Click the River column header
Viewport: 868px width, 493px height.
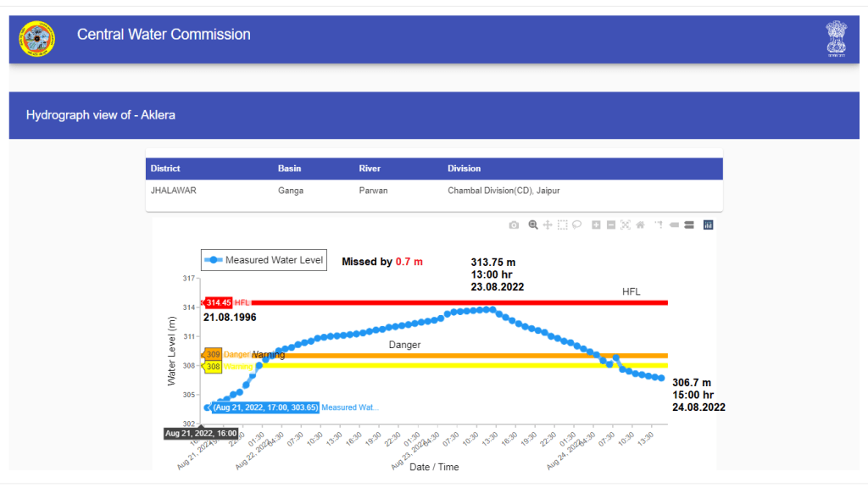pos(370,169)
